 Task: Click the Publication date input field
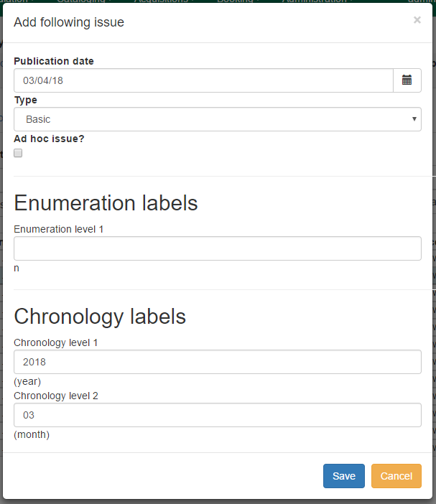203,80
